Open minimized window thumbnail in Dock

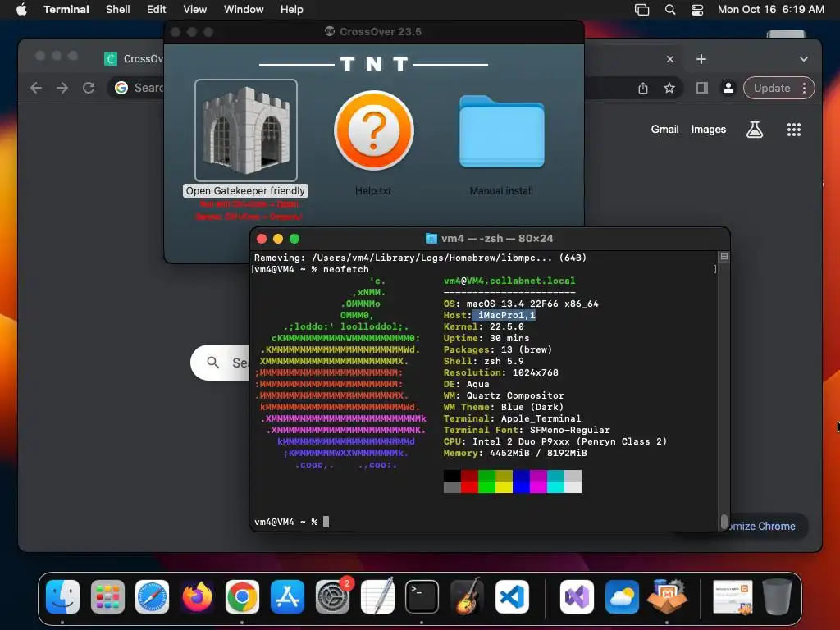click(x=733, y=597)
